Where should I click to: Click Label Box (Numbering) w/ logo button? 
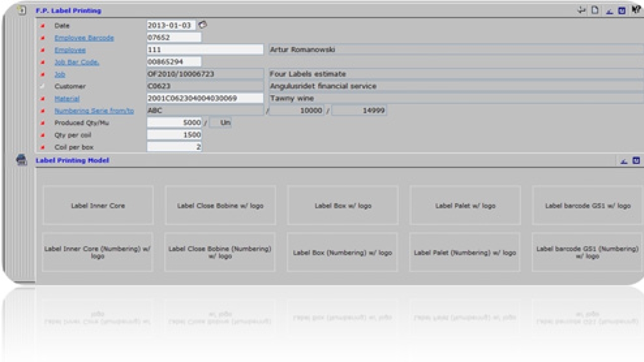pyautogui.click(x=343, y=252)
